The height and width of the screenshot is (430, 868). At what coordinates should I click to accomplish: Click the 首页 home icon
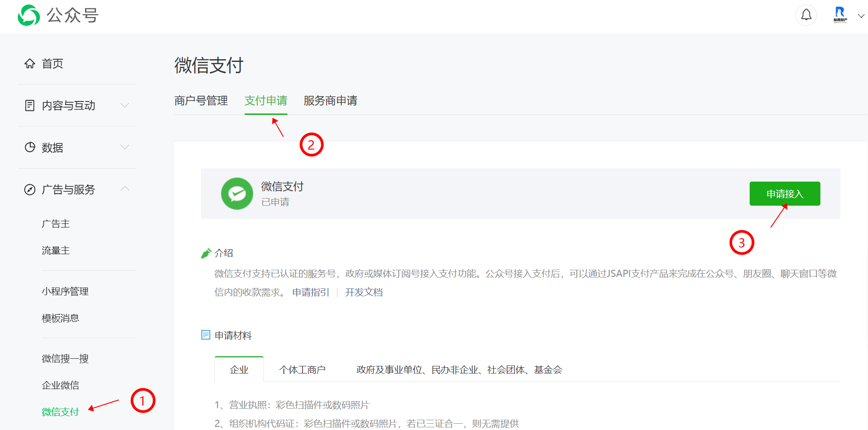[30, 64]
